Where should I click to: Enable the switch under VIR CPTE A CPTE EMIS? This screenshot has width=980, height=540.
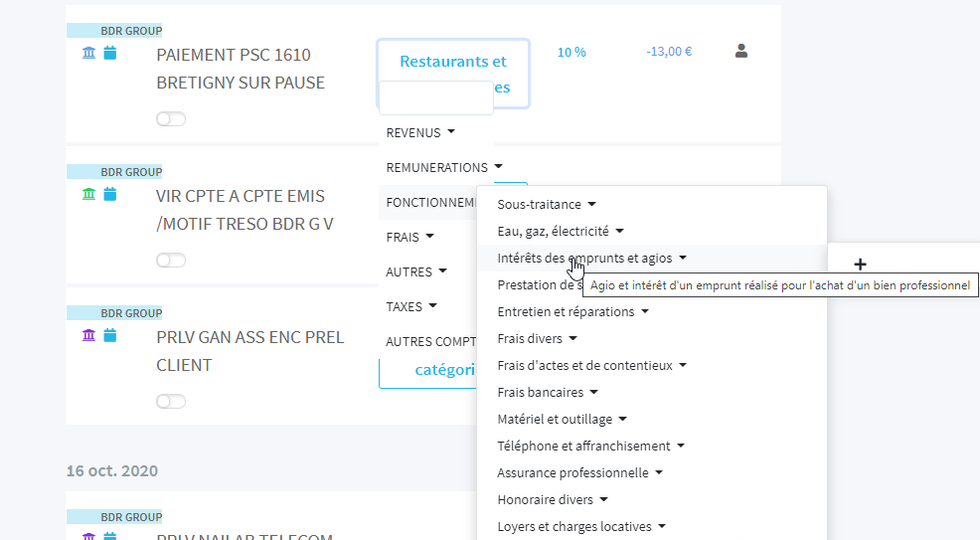171,261
